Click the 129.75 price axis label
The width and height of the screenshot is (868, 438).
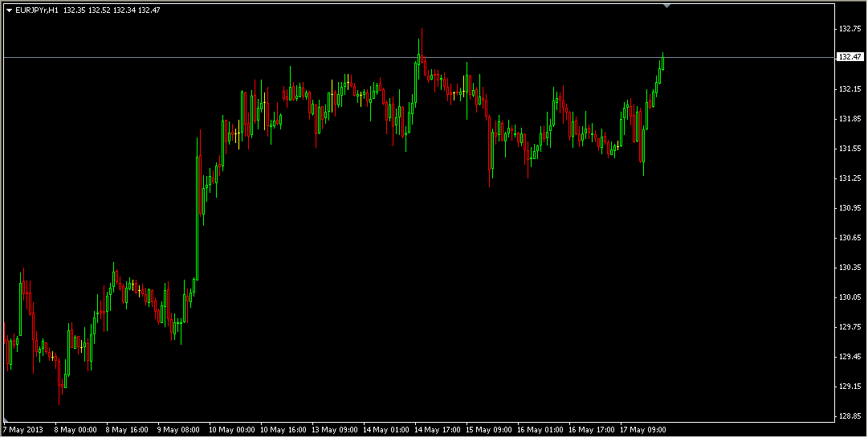tap(850, 327)
